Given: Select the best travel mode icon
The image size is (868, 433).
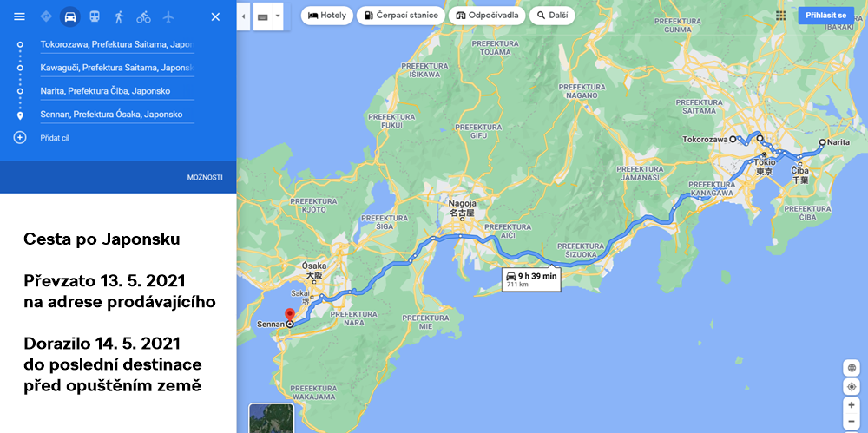Looking at the screenshot, I should 45,16.
